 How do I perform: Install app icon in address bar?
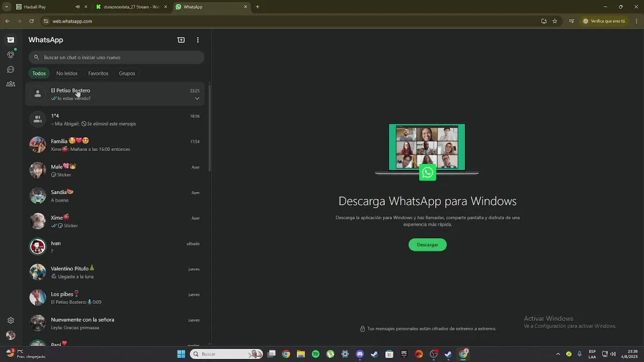tap(544, 21)
